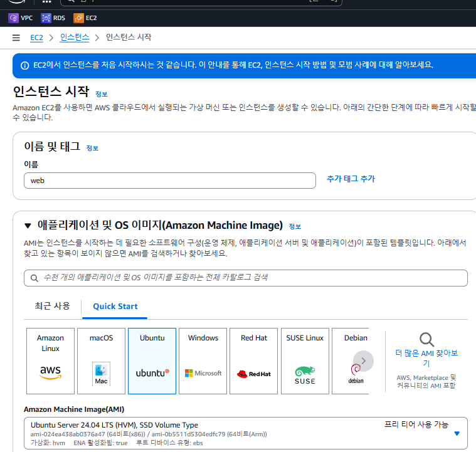This screenshot has height=452, width=476.
Task: Select the Windows AMI tile
Action: 203,361
